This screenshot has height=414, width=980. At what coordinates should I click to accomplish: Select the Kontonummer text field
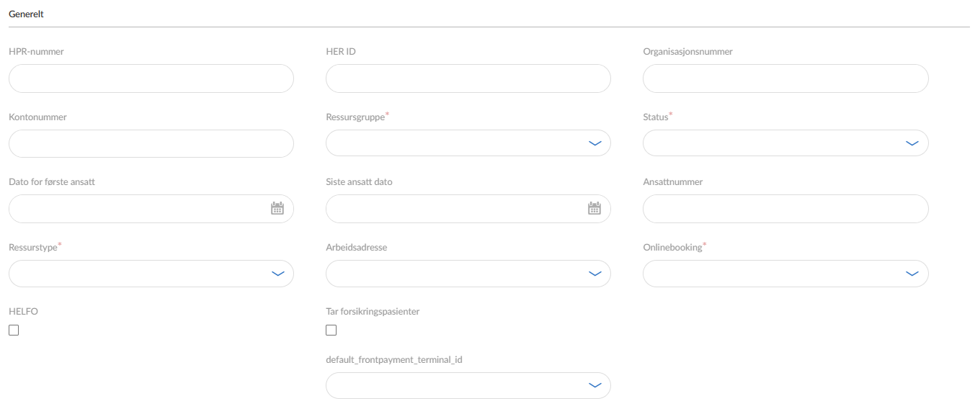pyautogui.click(x=151, y=143)
